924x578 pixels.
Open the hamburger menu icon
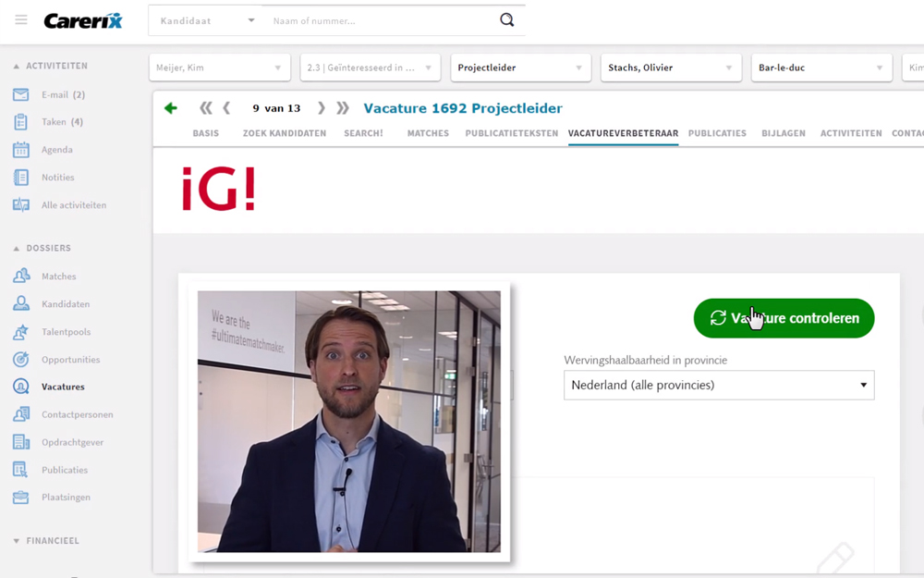pyautogui.click(x=21, y=20)
